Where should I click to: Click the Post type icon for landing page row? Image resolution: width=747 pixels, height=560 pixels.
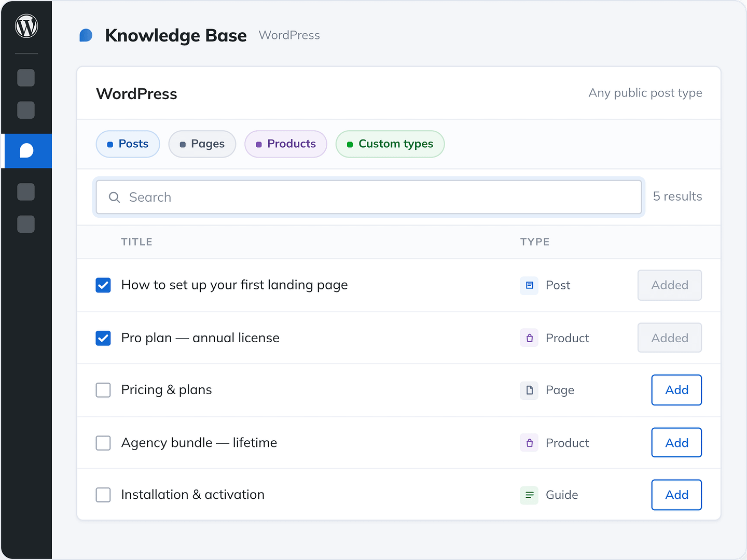pyautogui.click(x=529, y=285)
